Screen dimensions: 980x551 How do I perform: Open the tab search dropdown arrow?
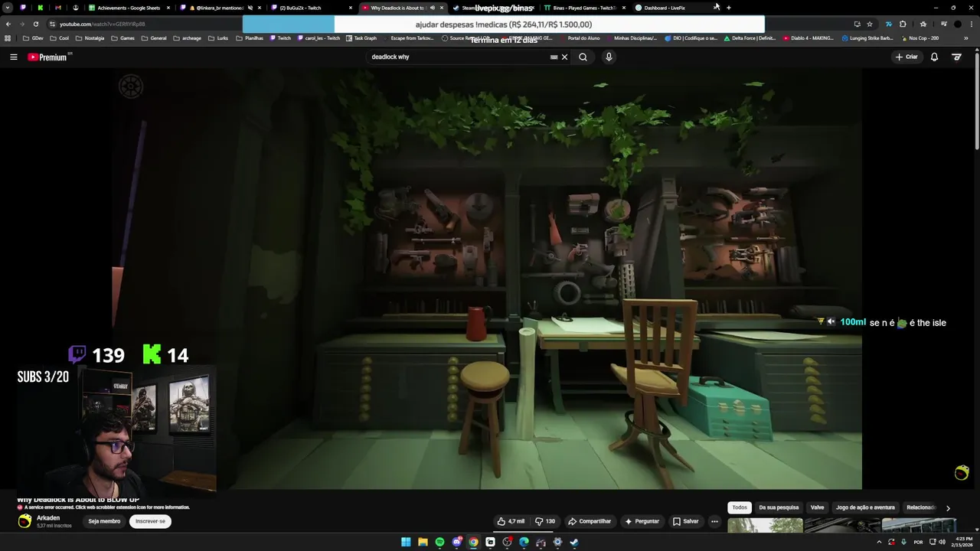coord(8,8)
